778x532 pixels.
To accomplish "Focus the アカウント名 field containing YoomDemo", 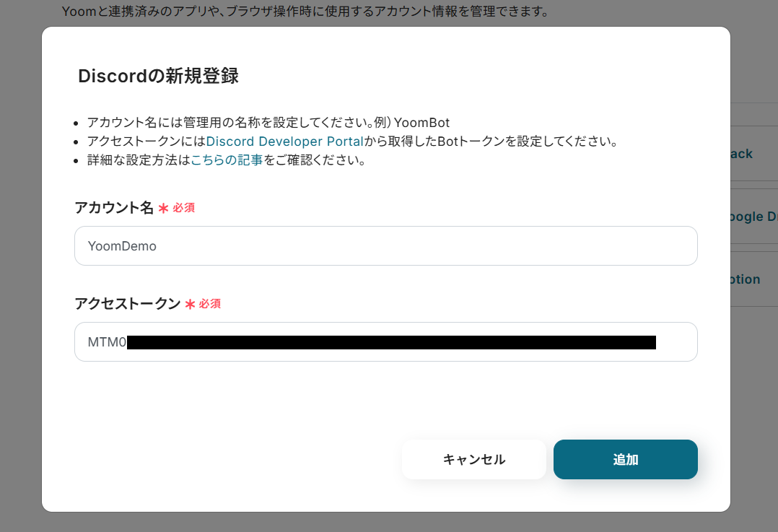I will click(386, 246).
